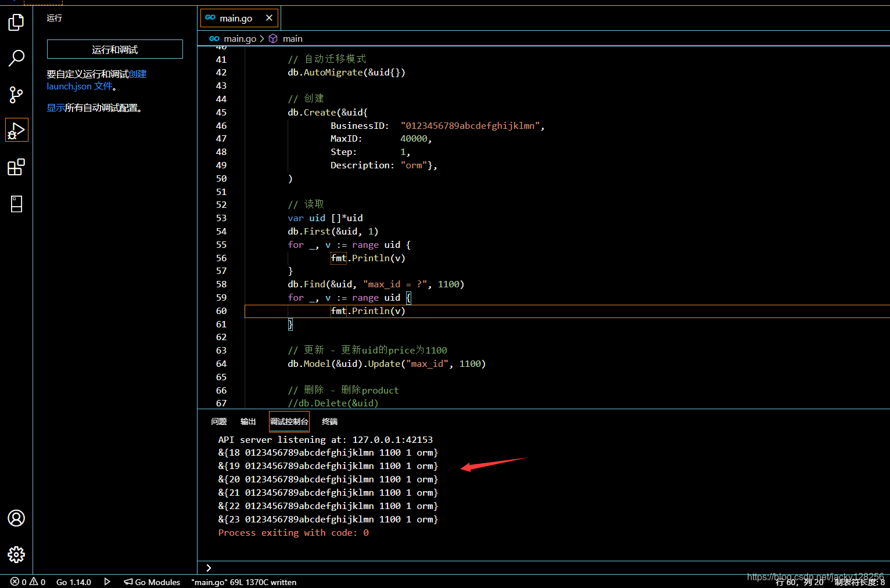890x588 pixels.
Task: Click db.AutoMigrate(&uid{}) code line
Action: click(x=346, y=72)
